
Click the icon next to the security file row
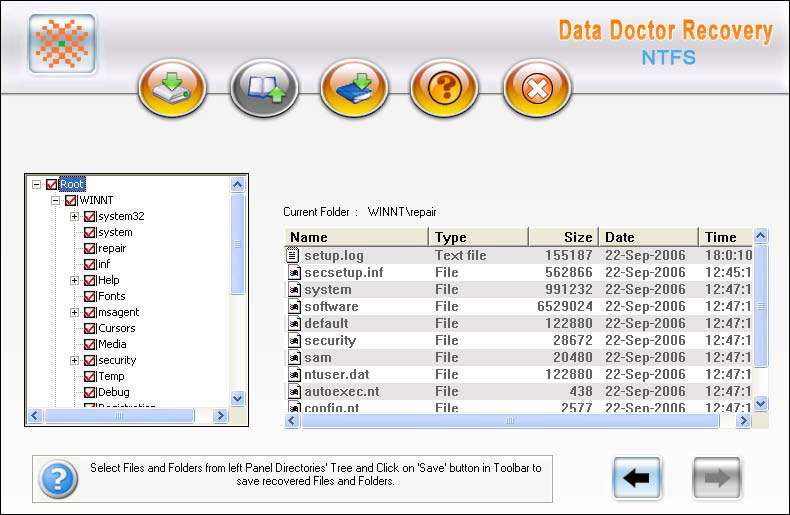[x=294, y=341]
